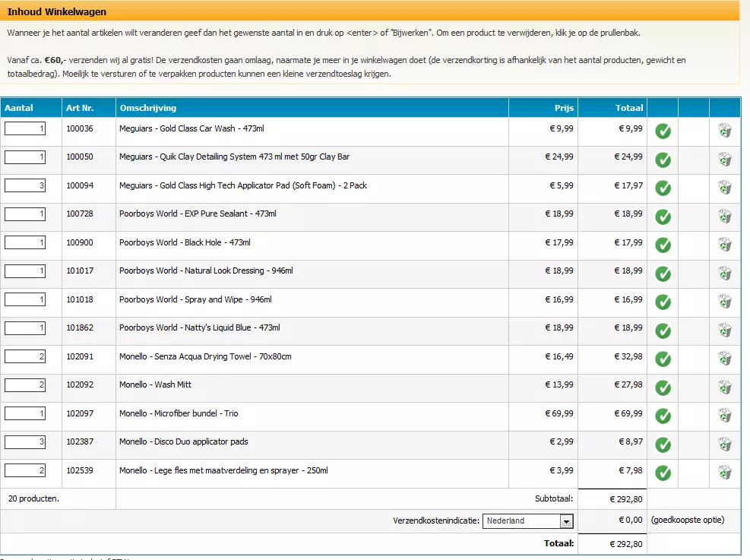Click green checkmark for Natural Look Dressing

click(x=663, y=274)
